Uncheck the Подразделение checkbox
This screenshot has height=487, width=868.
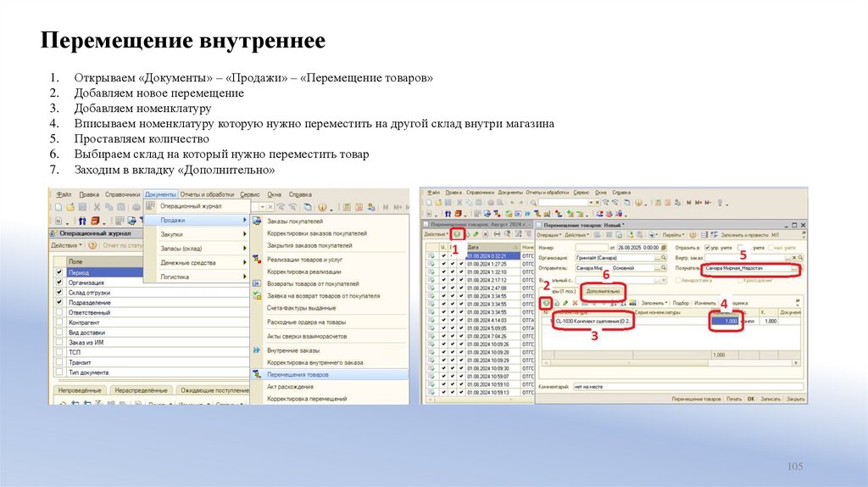[x=59, y=302]
